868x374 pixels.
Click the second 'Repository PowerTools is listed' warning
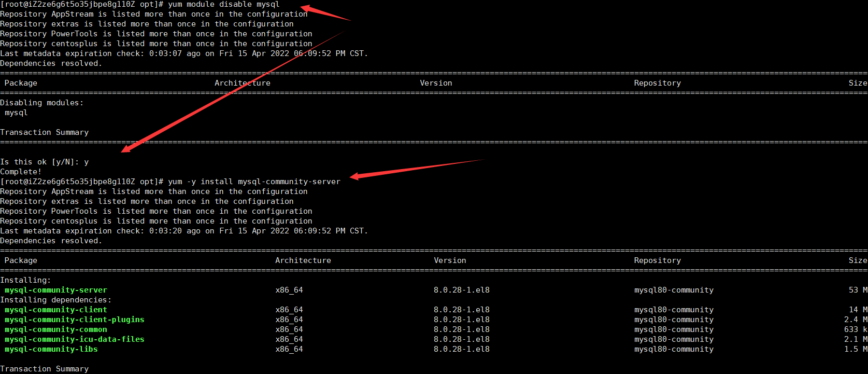(156, 211)
